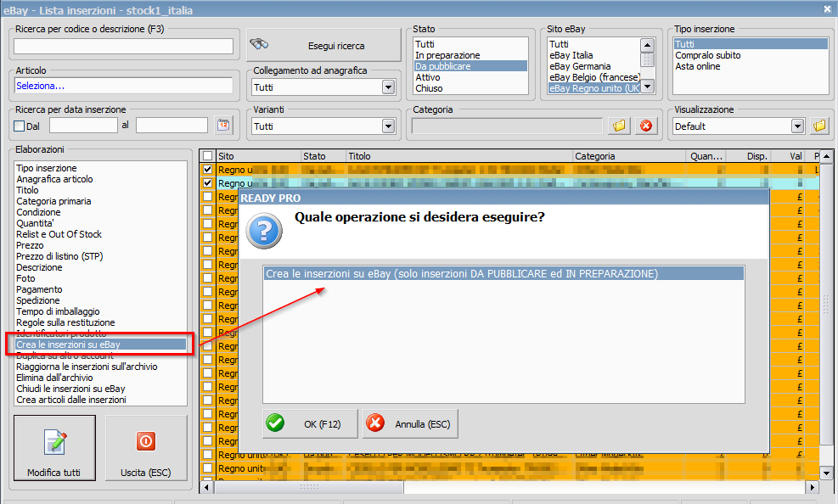Sort table by the Titolo column header
Screen dimensions: 838x504
point(459,156)
